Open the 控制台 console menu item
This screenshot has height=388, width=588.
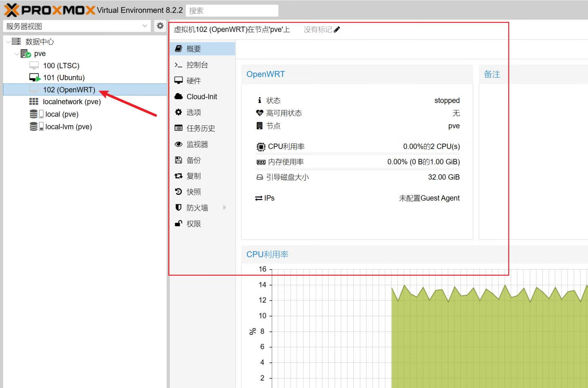point(197,65)
